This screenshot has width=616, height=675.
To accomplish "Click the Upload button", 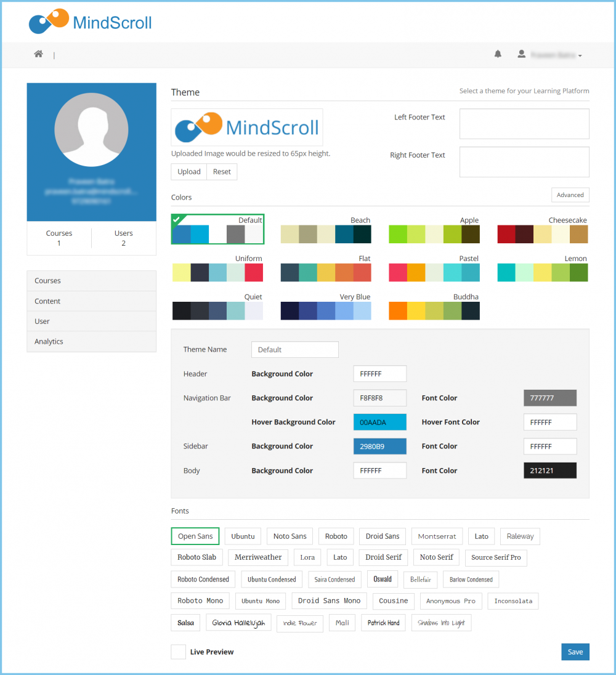I will coord(189,172).
